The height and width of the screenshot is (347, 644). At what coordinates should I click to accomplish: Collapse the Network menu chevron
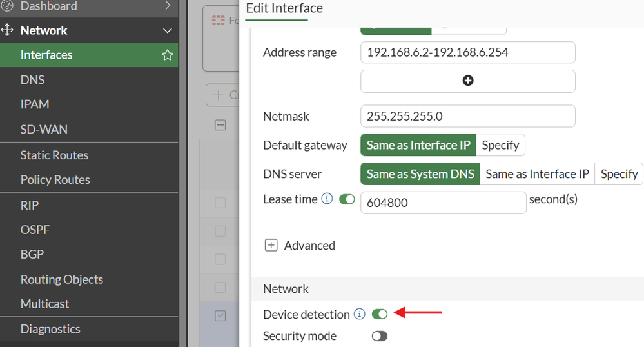pos(168,30)
